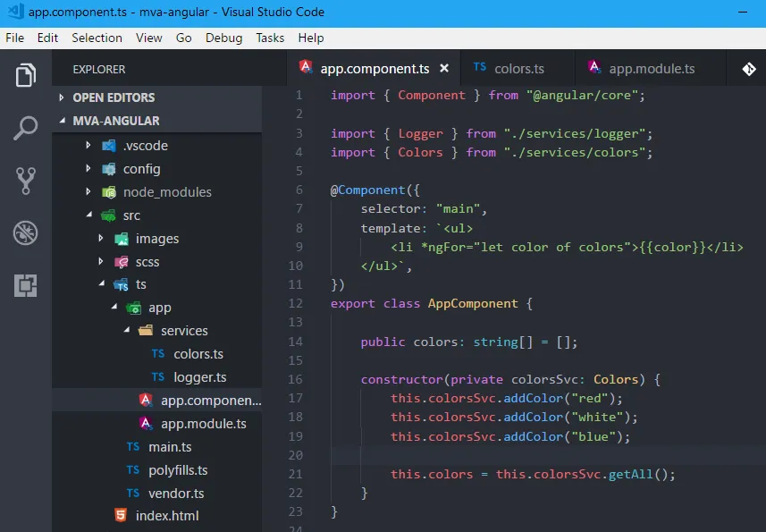Image resolution: width=766 pixels, height=532 pixels.
Task: Switch to the colors.ts editor tab
Action: 518,69
